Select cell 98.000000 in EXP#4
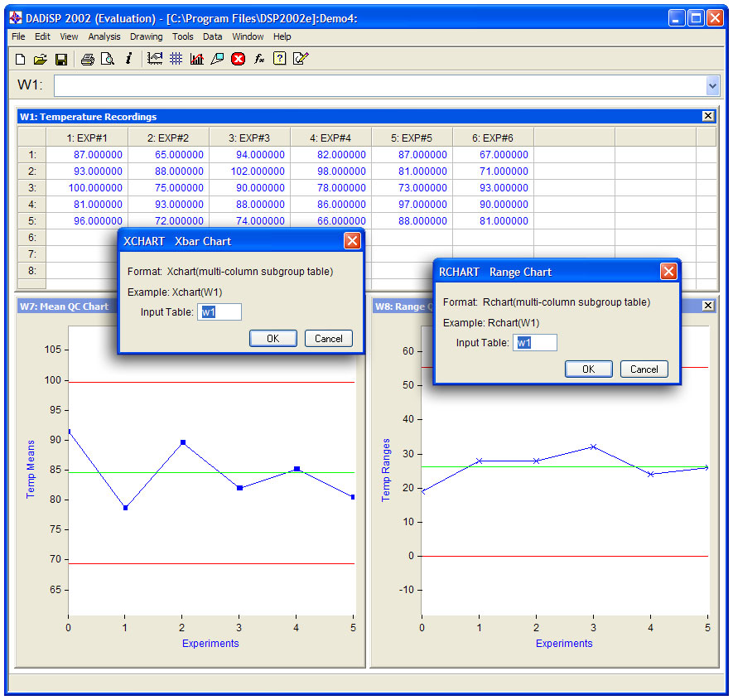 [331, 171]
